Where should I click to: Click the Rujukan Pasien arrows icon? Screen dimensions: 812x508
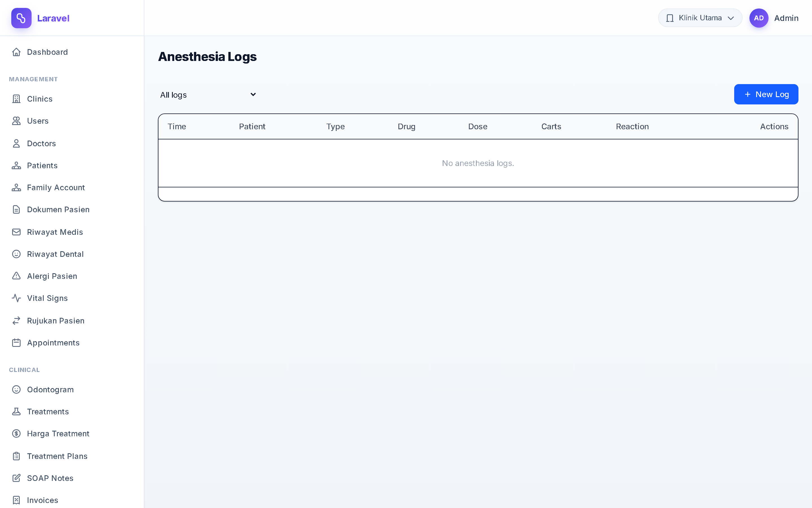click(16, 321)
